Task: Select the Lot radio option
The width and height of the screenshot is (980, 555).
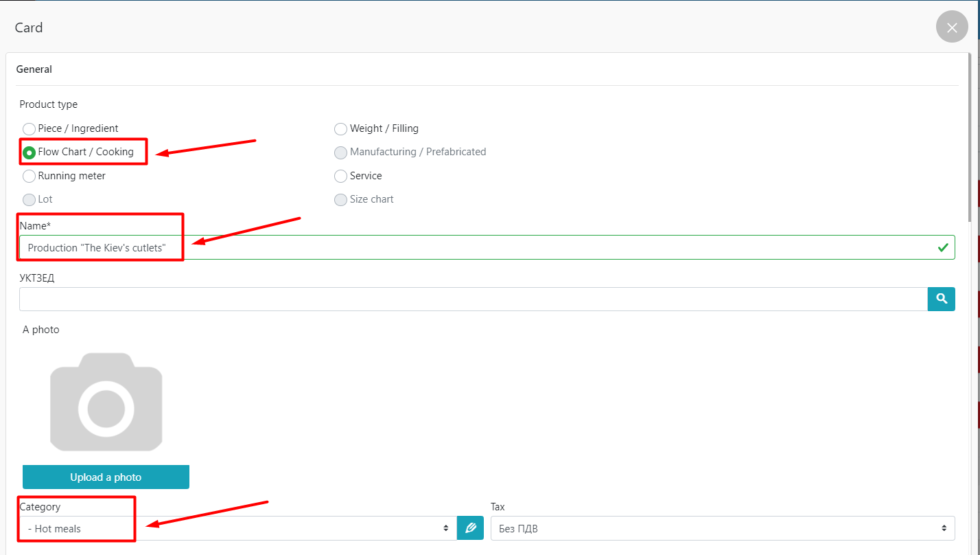Action: [x=30, y=200]
